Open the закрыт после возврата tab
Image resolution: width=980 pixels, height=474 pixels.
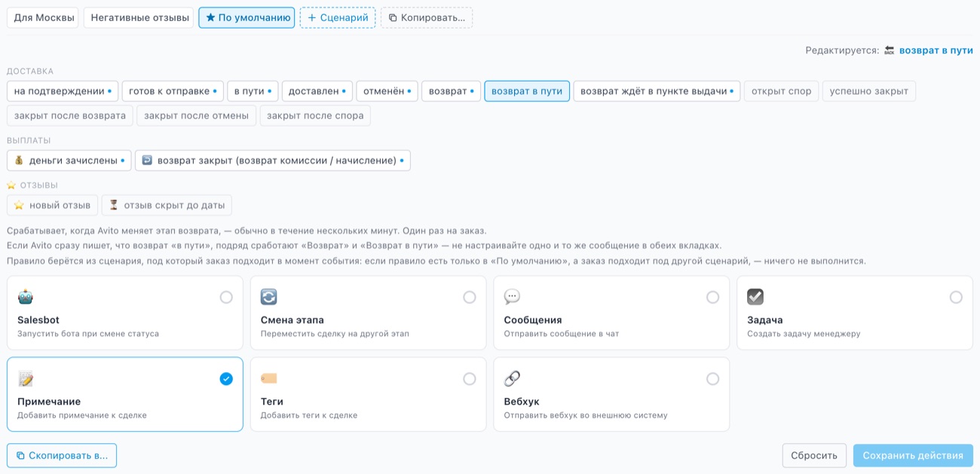pos(70,115)
